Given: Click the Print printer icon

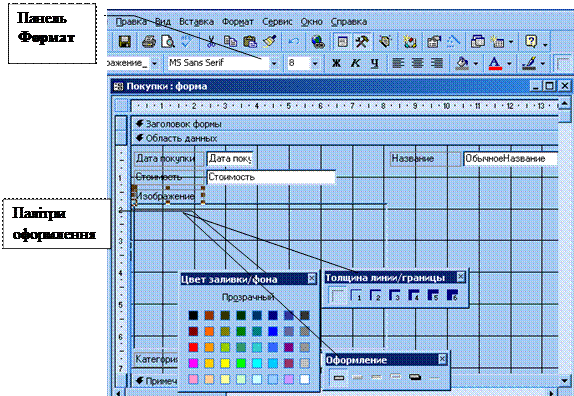Looking at the screenshot, I should coord(149,42).
